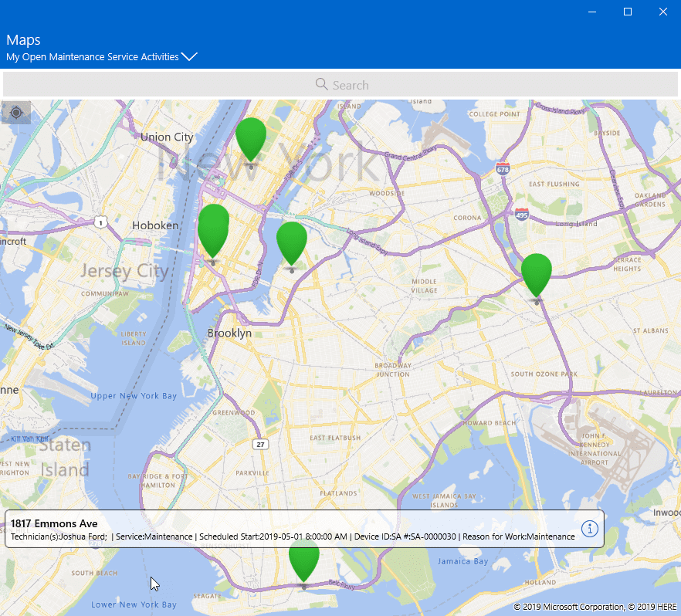Click the Union City map label
Viewport: 681px width, 616px height.
coord(167,137)
